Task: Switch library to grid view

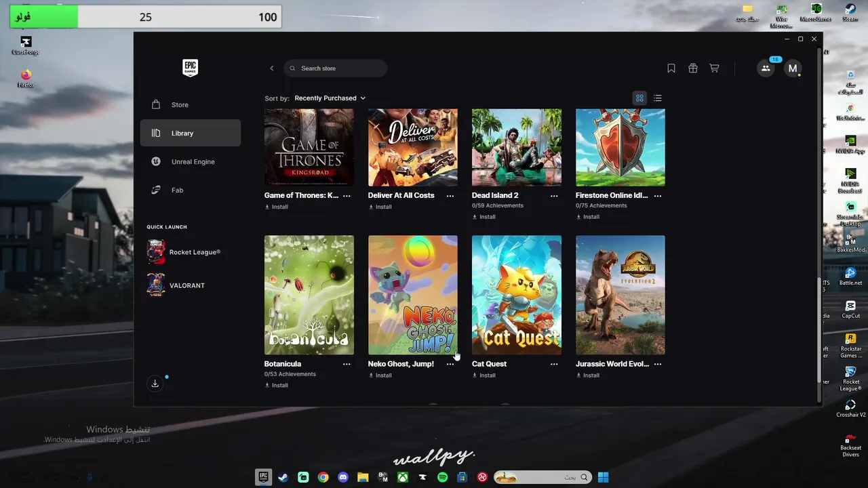Action: pos(639,98)
